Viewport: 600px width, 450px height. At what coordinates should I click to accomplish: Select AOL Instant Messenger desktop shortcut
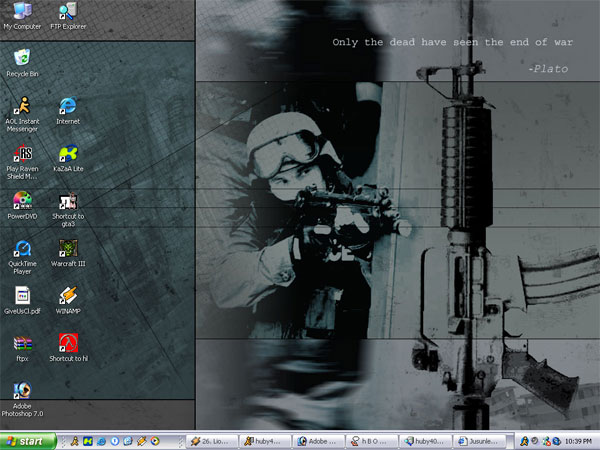pos(22,106)
